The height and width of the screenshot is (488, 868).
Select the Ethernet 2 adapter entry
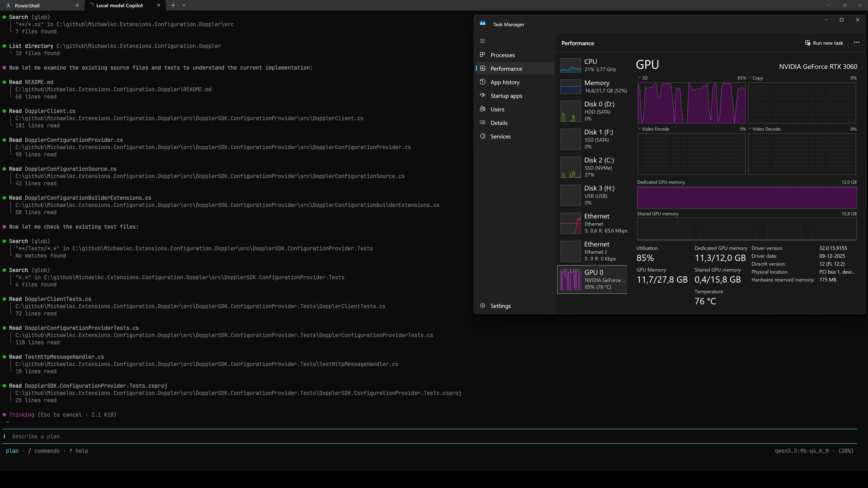click(x=593, y=251)
